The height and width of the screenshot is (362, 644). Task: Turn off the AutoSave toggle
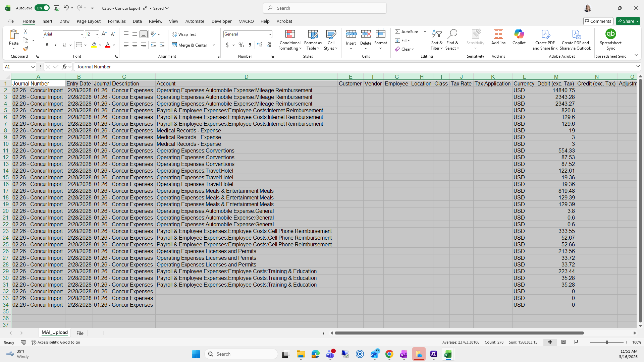(x=42, y=8)
